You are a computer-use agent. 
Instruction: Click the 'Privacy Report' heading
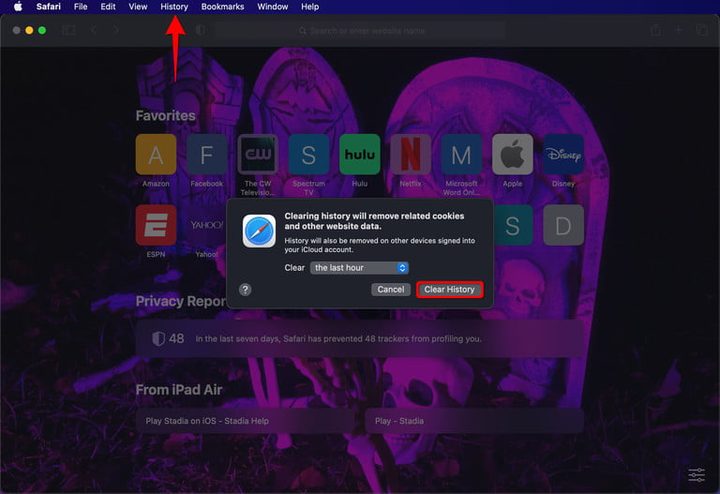pyautogui.click(x=181, y=301)
